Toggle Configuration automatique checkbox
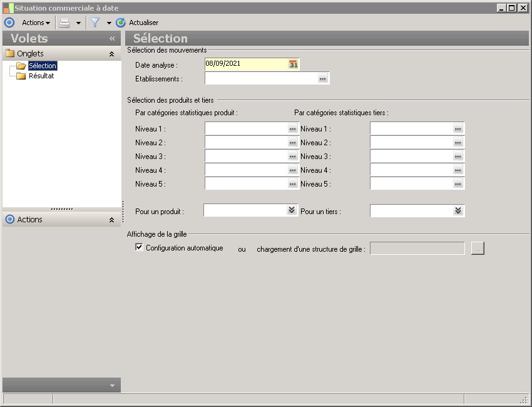 (x=139, y=247)
